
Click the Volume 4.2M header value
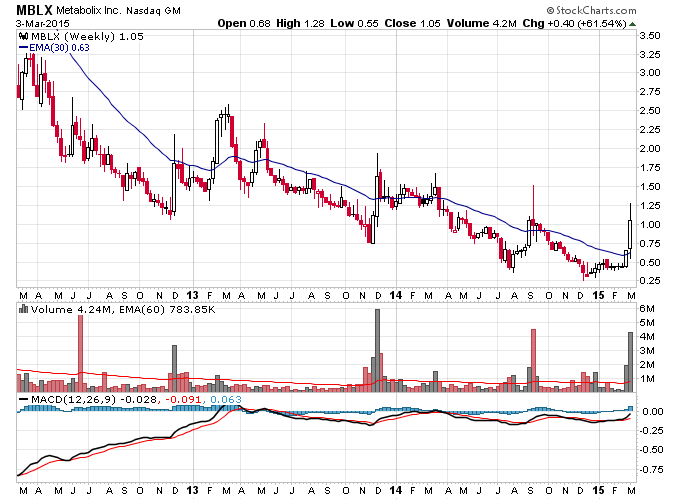click(481, 23)
